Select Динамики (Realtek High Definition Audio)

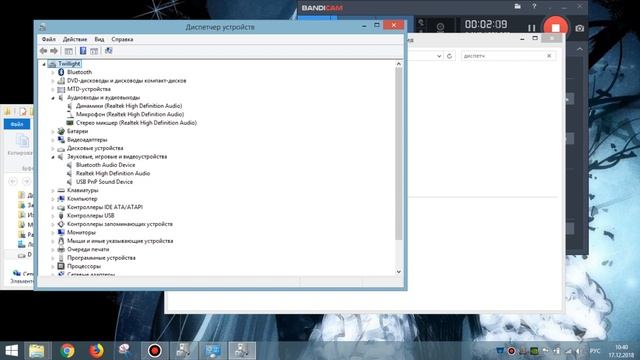coord(129,106)
